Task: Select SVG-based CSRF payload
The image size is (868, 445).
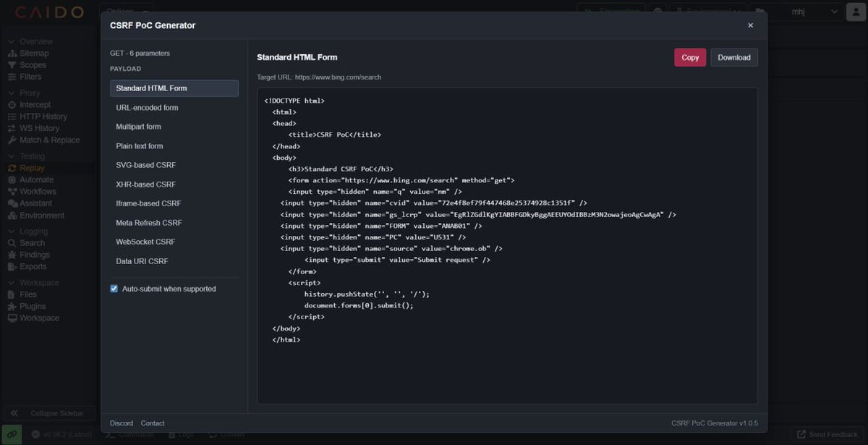Action: pos(174,165)
